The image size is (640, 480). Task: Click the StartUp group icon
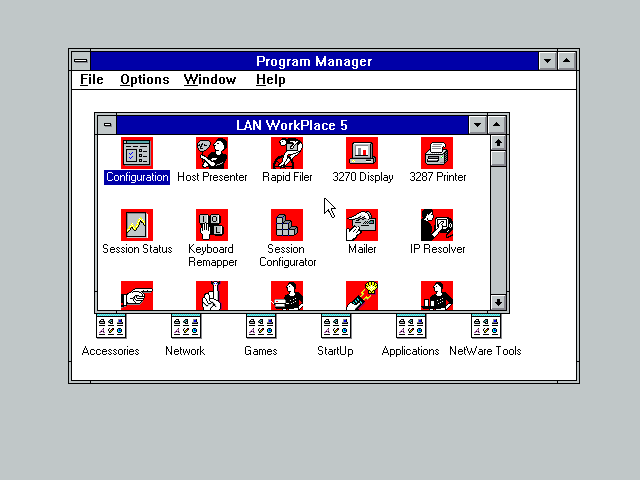pyautogui.click(x=336, y=326)
